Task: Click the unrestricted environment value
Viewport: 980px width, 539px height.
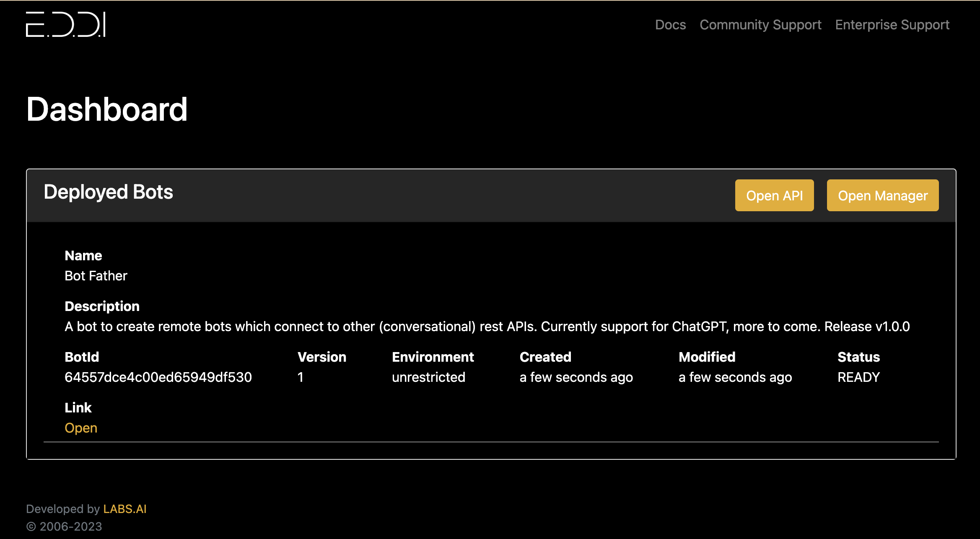Action: coord(428,377)
